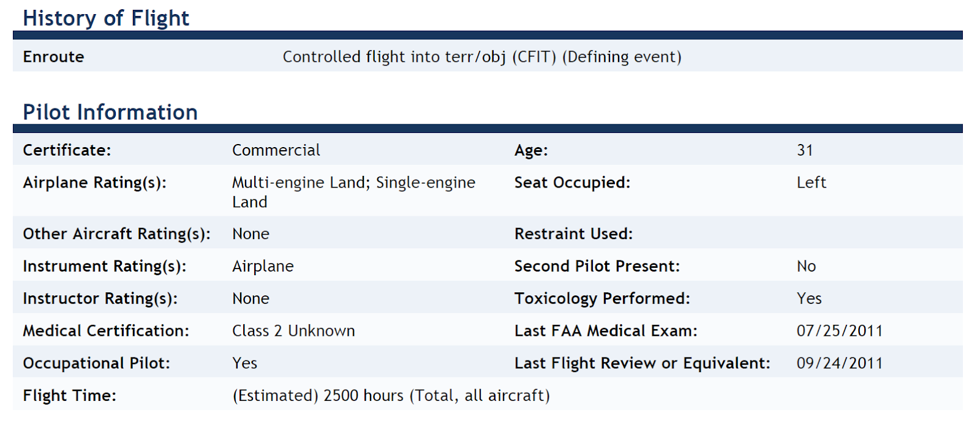The height and width of the screenshot is (426, 980).
Task: Click the History of Flight heading
Action: (x=106, y=18)
